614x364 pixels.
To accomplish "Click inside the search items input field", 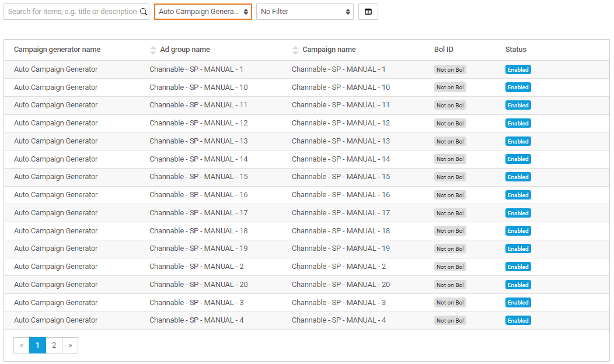I will pos(70,11).
